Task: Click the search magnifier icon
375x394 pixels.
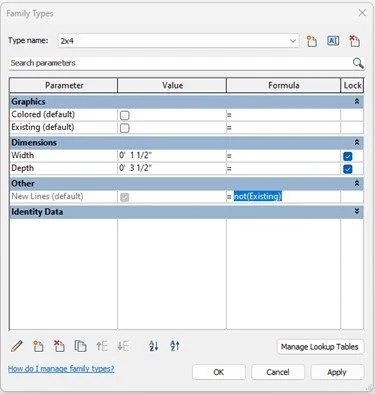Action: click(358, 63)
